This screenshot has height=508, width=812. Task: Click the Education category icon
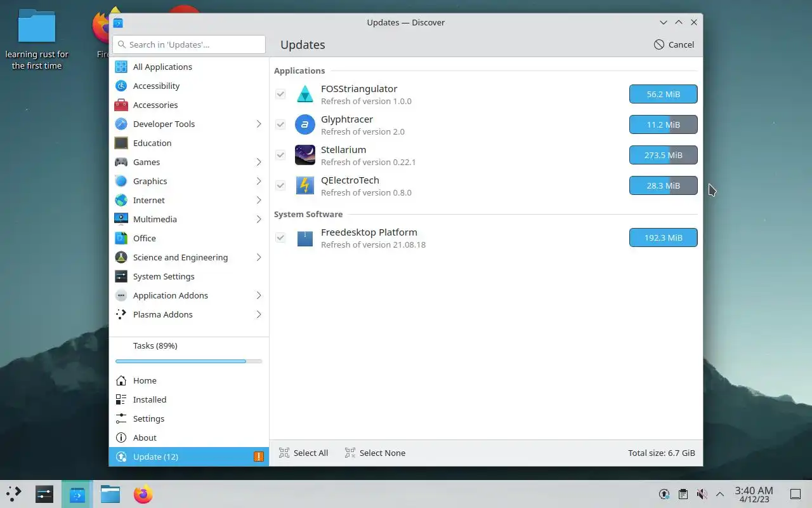[x=121, y=143]
